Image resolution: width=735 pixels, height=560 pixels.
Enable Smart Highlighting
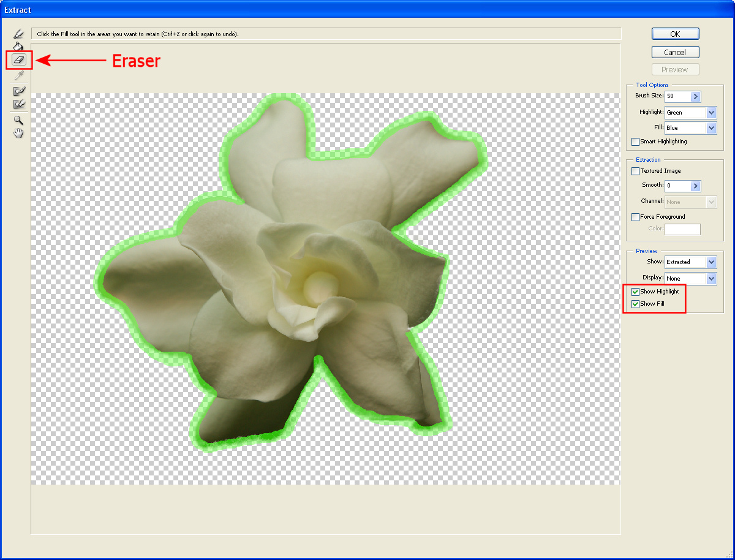[635, 142]
